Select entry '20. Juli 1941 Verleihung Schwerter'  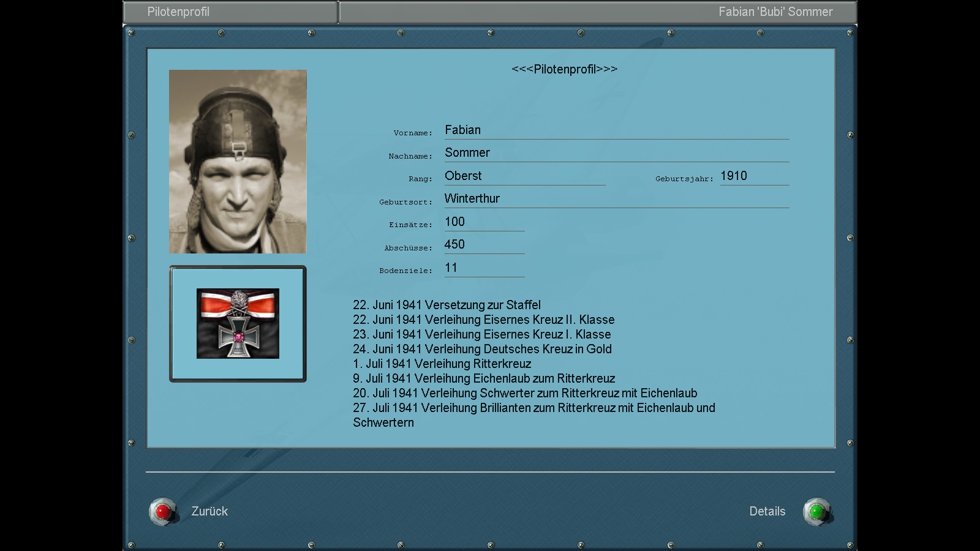[525, 393]
